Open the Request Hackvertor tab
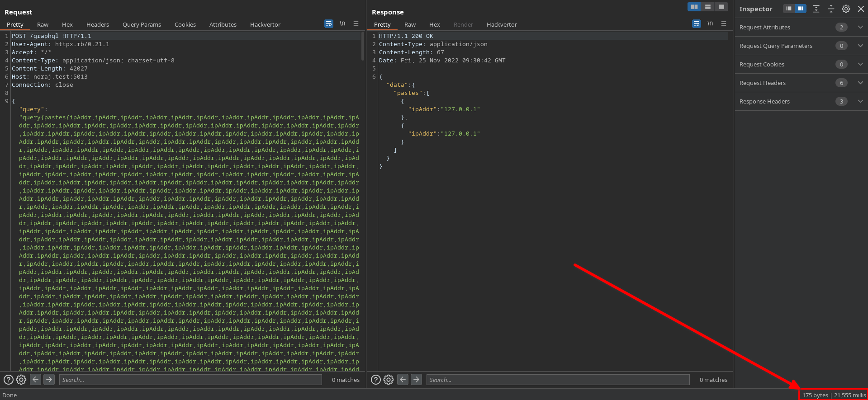This screenshot has height=400, width=868. click(265, 24)
